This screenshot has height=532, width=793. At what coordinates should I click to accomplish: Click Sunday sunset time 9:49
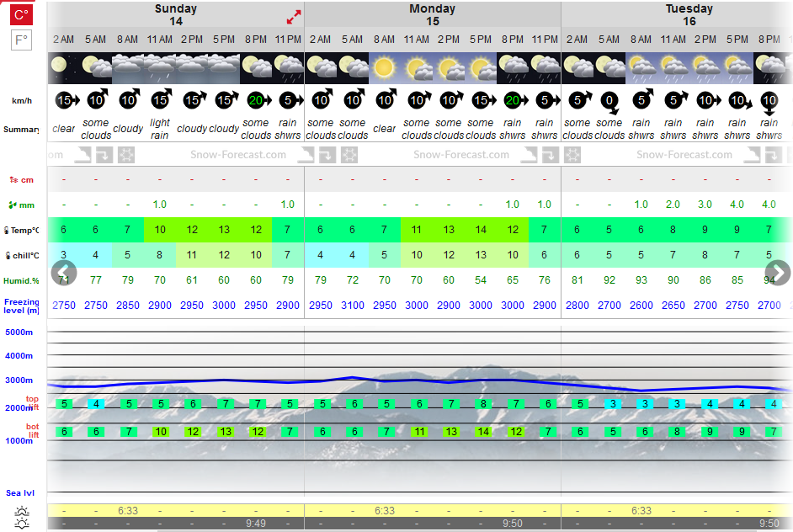point(256,524)
